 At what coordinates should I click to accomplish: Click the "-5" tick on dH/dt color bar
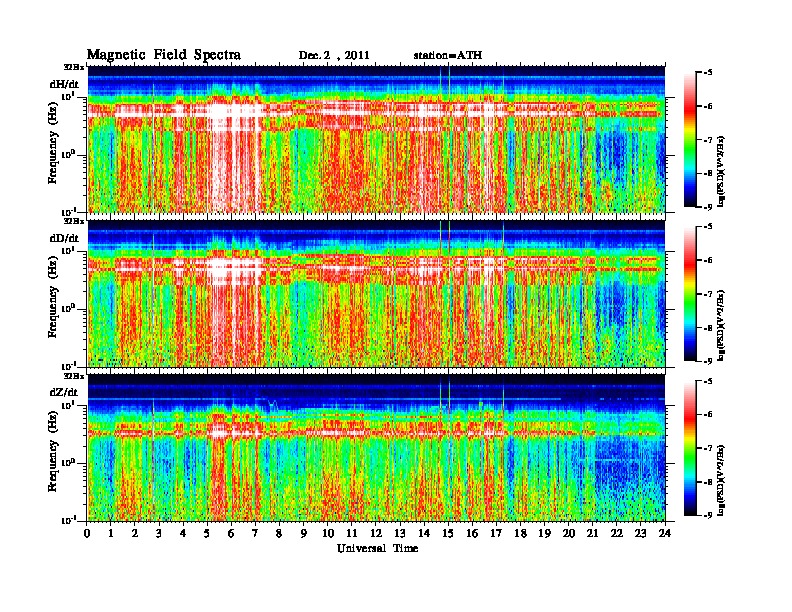708,73
